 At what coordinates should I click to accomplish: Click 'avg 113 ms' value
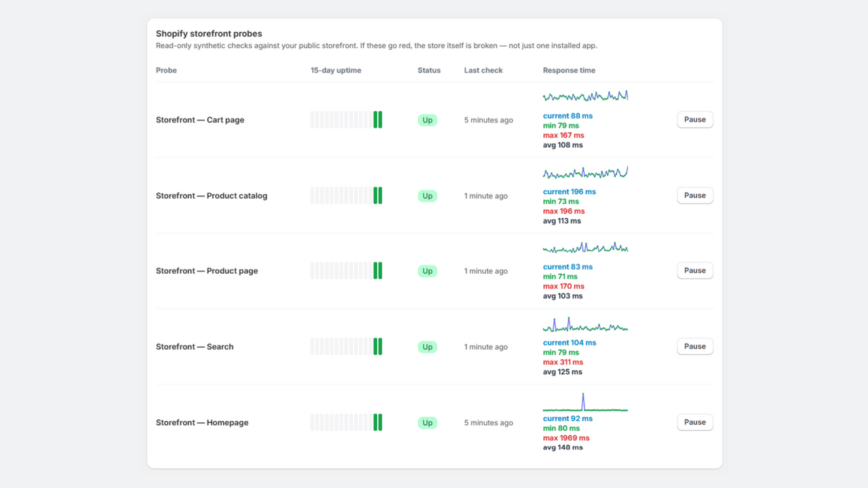pos(562,221)
